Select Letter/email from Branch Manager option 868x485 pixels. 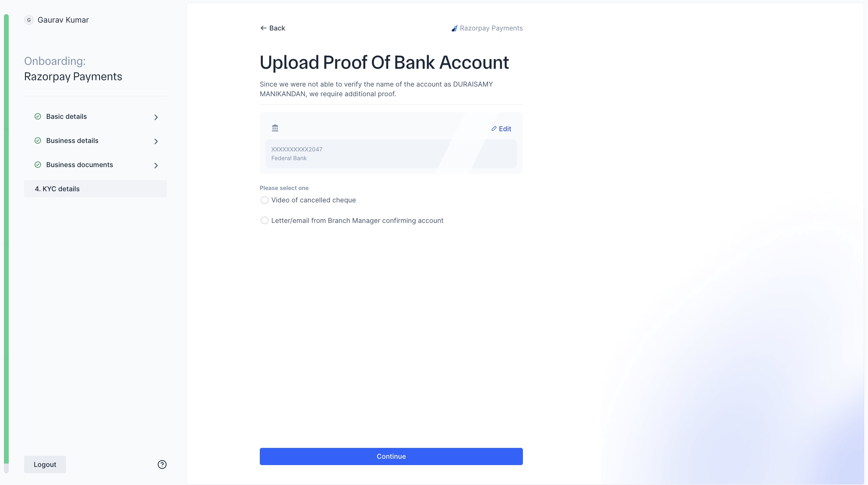(x=265, y=220)
